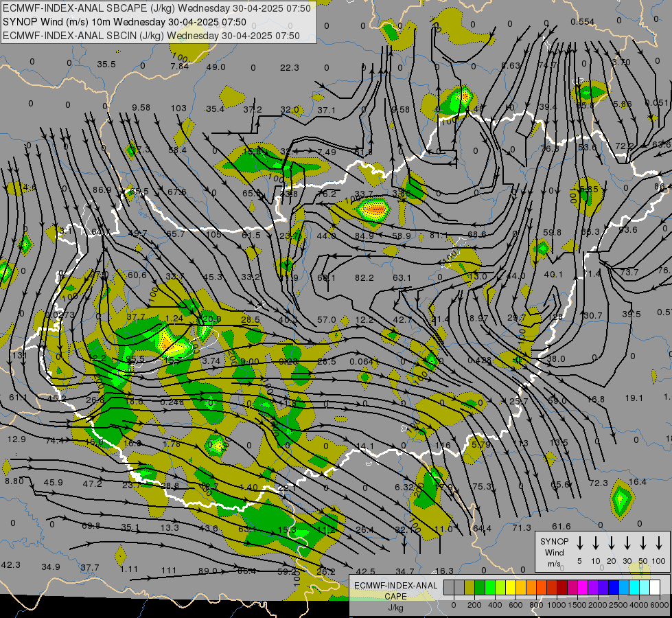Screen dimensions: 672x618
Task: Click the SYNOP Wind 10m title line in the header
Action: [124, 22]
